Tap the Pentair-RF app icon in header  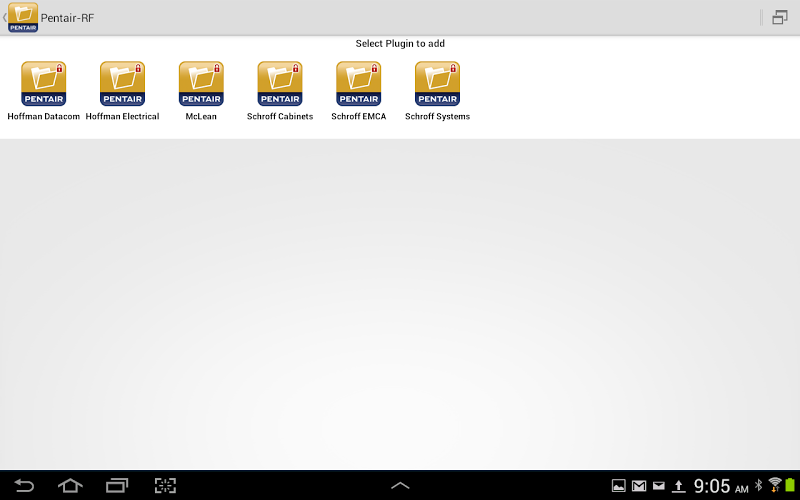tap(23, 17)
